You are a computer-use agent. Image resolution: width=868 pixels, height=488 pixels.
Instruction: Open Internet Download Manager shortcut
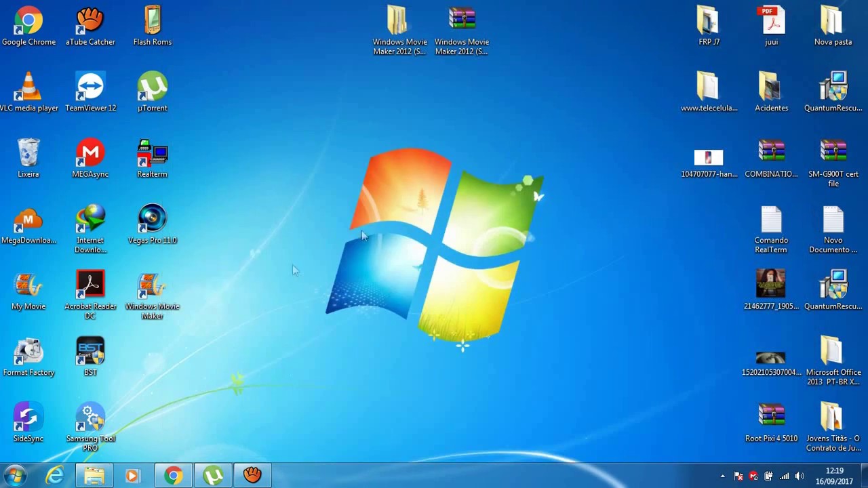(90, 229)
